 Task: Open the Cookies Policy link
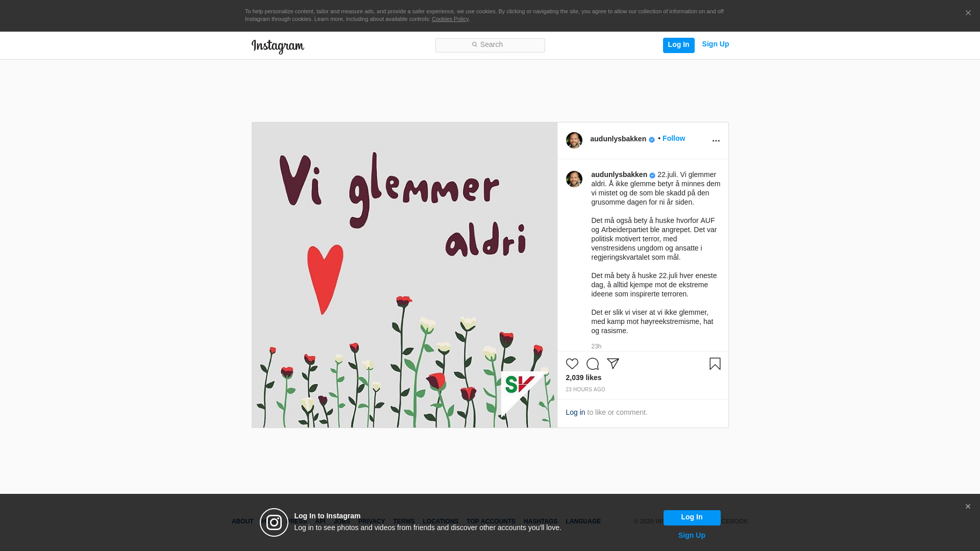click(450, 19)
